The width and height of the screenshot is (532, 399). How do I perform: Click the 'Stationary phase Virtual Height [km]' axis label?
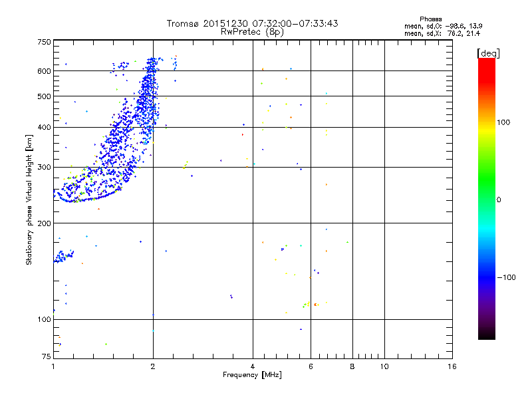(29, 199)
